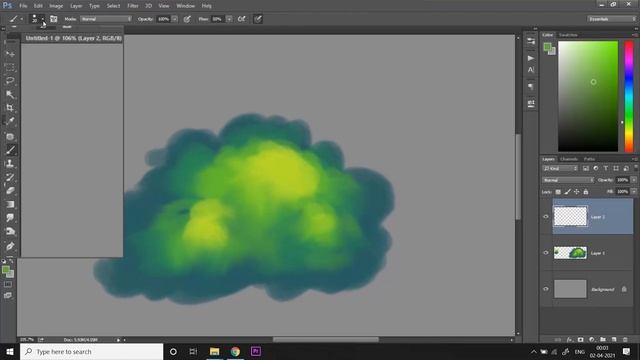The height and width of the screenshot is (360, 640).
Task: Toggle lock transparent pixels
Action: [x=558, y=192]
